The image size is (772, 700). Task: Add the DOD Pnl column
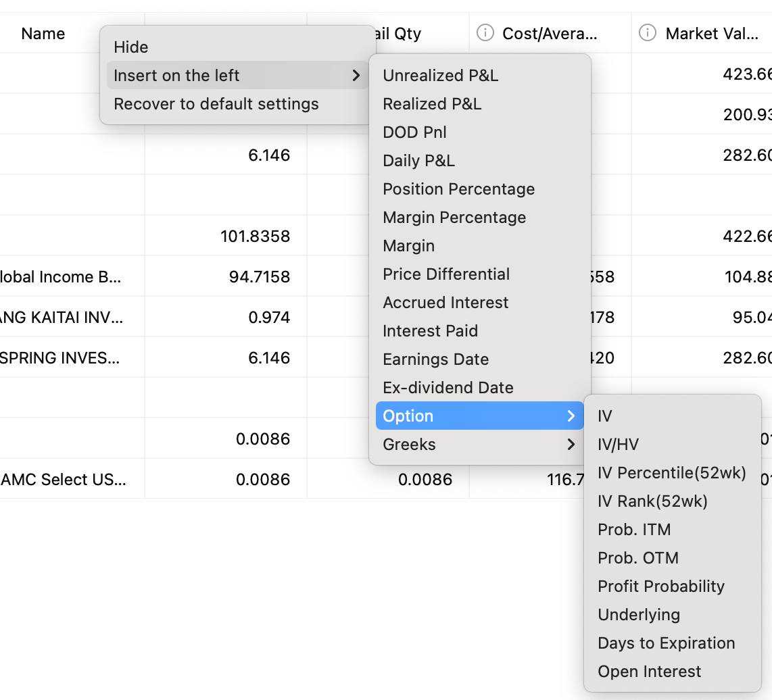pyautogui.click(x=414, y=132)
